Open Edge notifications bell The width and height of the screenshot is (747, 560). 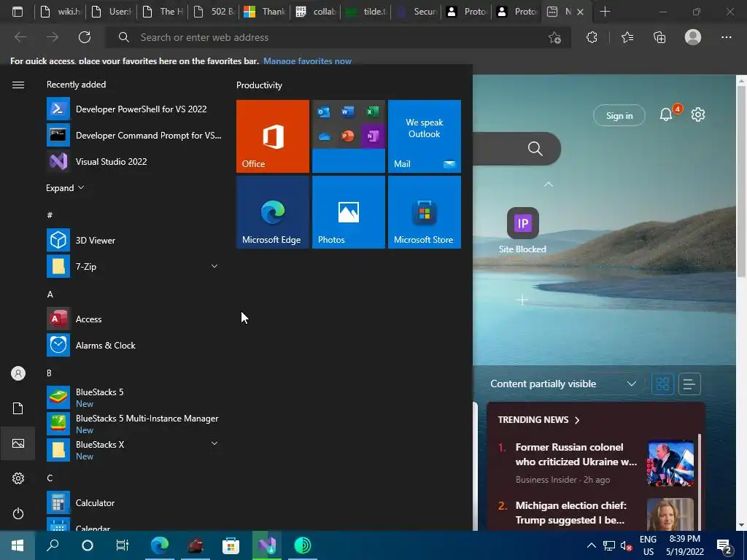666,114
